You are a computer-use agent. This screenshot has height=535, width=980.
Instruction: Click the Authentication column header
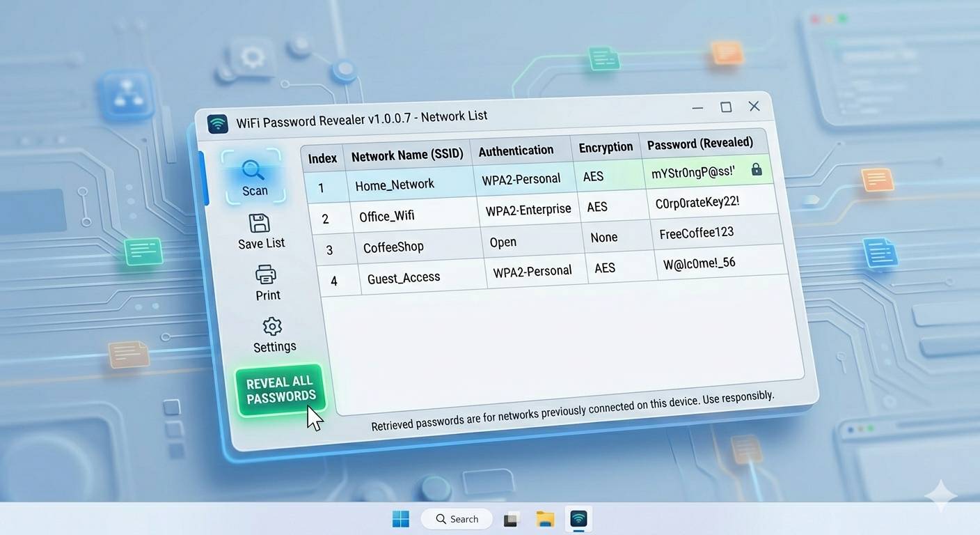tap(516, 150)
